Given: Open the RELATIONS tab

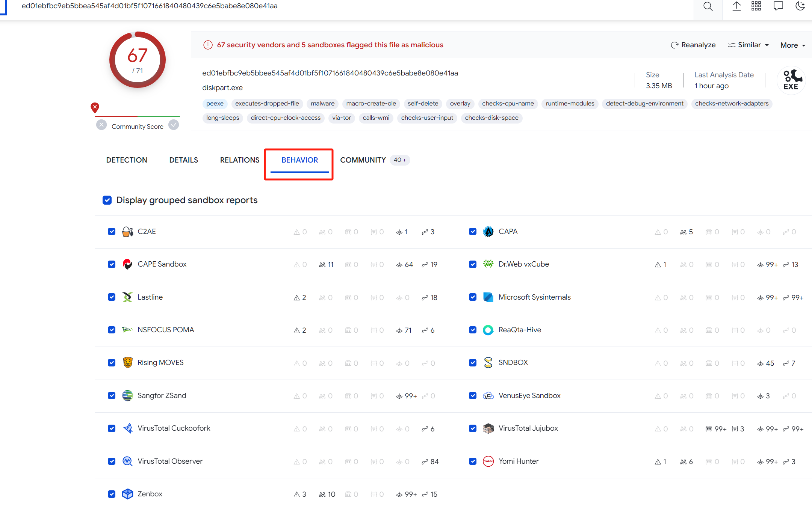Looking at the screenshot, I should (x=240, y=160).
